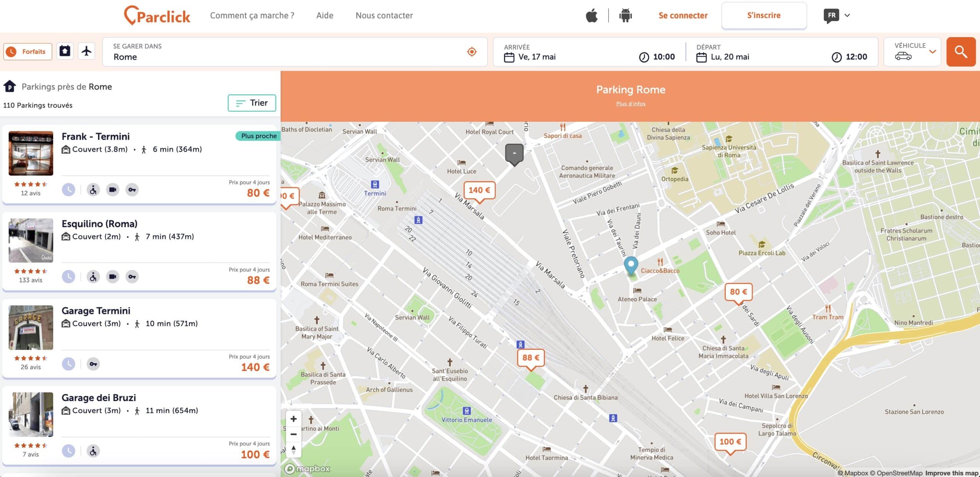Open the Android app icon
980x477 pixels.
pos(626,16)
